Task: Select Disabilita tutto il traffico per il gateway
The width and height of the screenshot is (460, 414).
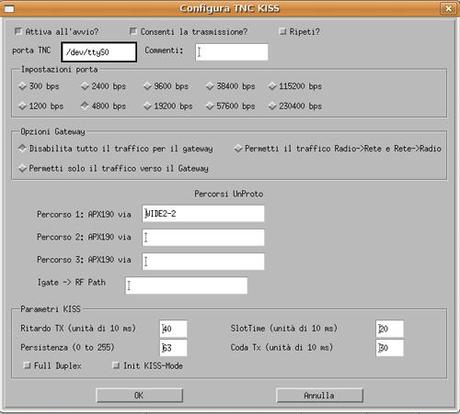Action: (x=22, y=148)
